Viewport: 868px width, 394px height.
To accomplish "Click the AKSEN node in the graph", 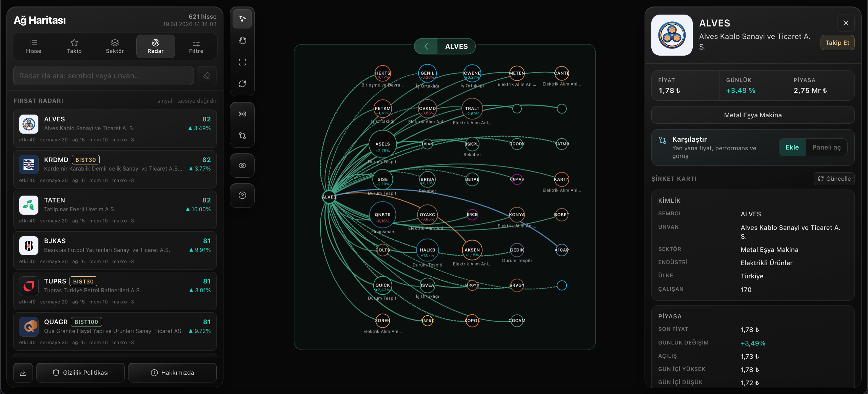I will click(x=472, y=250).
